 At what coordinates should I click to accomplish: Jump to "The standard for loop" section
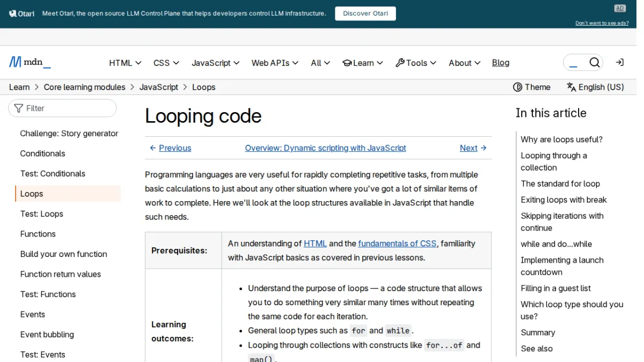pos(560,183)
